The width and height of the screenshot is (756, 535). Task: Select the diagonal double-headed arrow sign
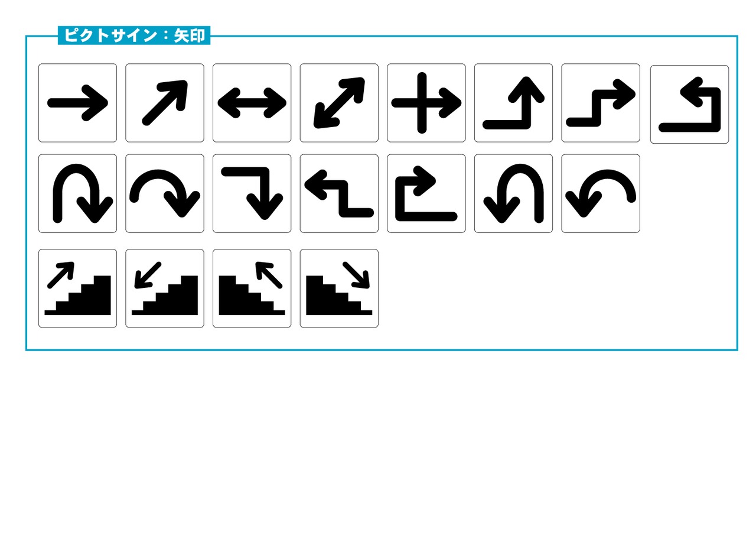[x=339, y=103]
